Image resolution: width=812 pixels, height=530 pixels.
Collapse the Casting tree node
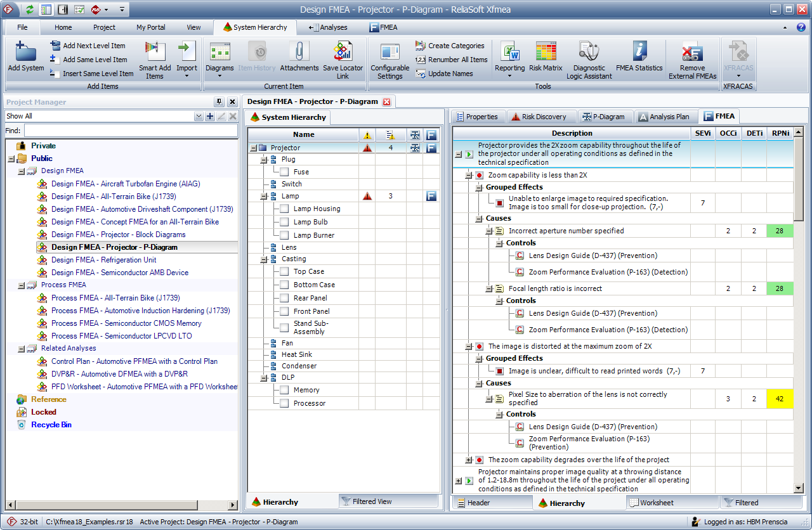[x=264, y=259]
